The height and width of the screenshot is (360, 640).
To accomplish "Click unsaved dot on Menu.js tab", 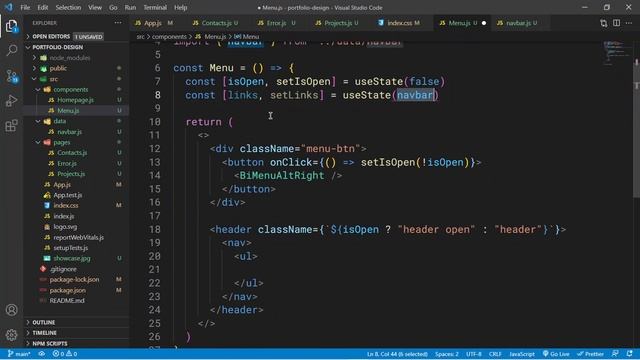I will coord(484,23).
